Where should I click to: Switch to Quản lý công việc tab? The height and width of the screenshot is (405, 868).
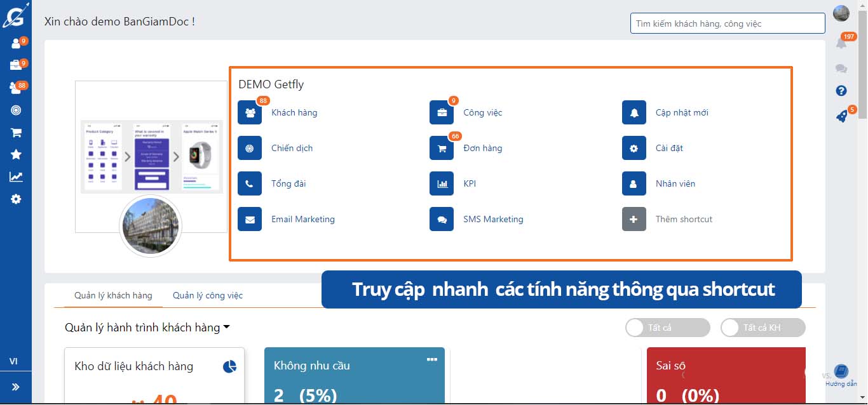208,295
